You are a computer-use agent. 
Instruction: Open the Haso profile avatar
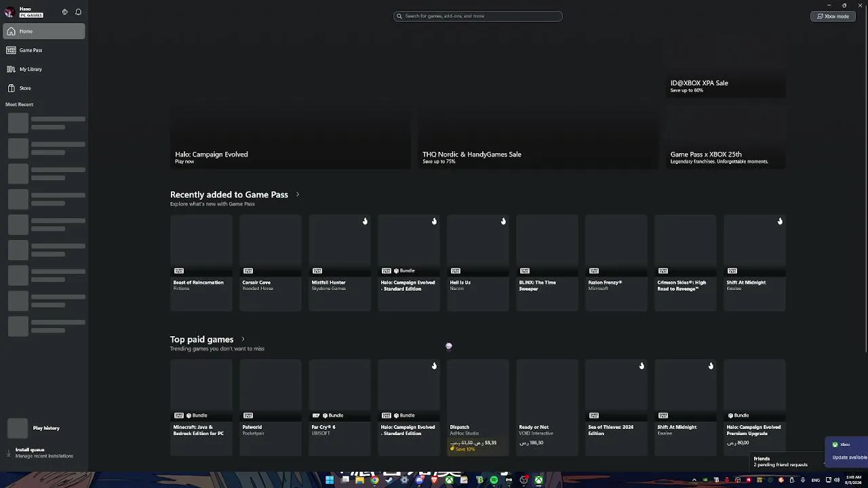pos(10,12)
